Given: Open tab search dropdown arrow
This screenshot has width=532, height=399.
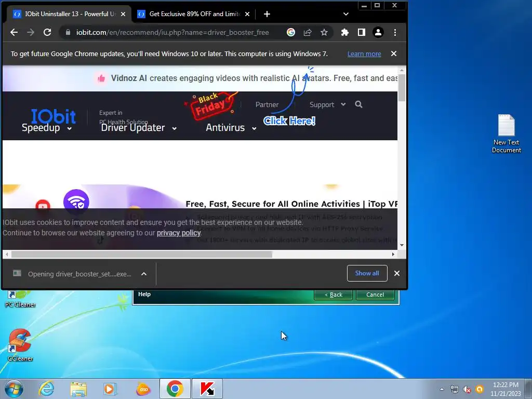Looking at the screenshot, I should [x=345, y=14].
